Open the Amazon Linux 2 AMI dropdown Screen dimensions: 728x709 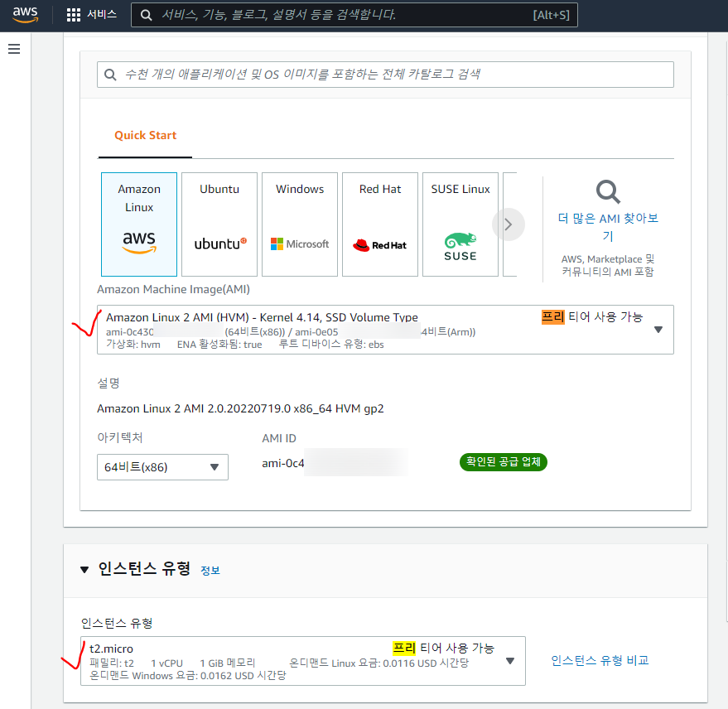[x=385, y=330]
